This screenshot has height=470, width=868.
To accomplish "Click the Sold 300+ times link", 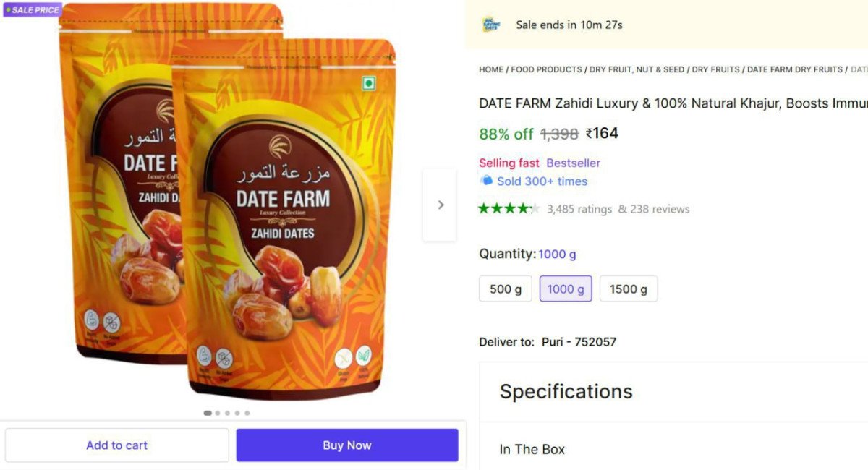I will point(544,181).
